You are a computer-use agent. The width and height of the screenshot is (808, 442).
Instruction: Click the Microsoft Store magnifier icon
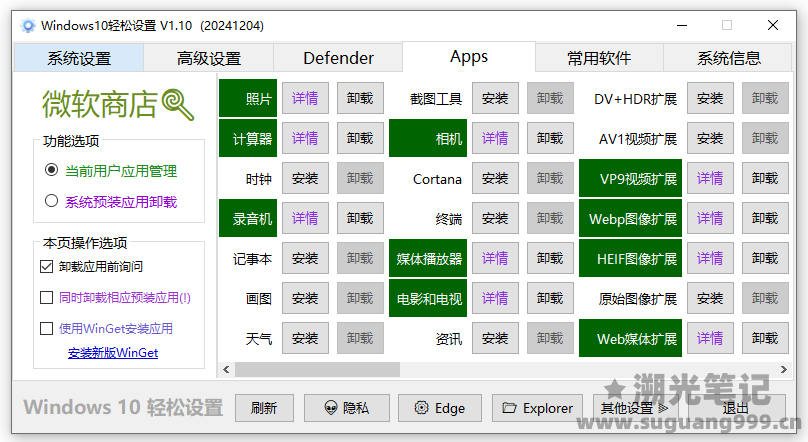178,105
